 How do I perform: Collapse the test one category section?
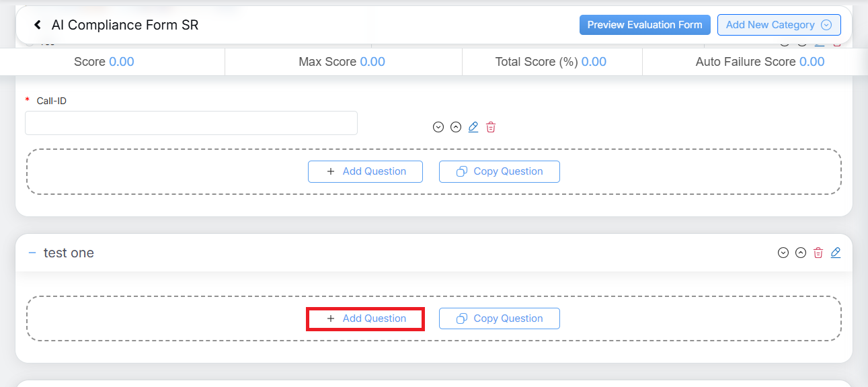point(32,253)
